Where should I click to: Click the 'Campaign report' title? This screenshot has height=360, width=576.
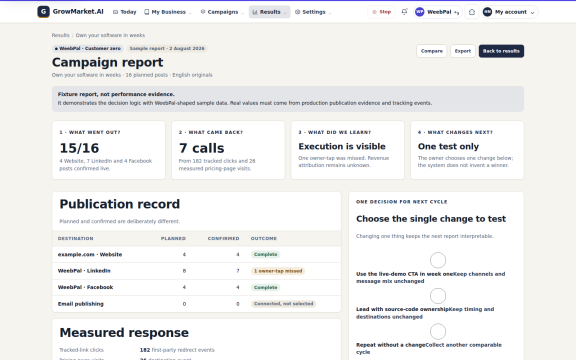tap(107, 62)
